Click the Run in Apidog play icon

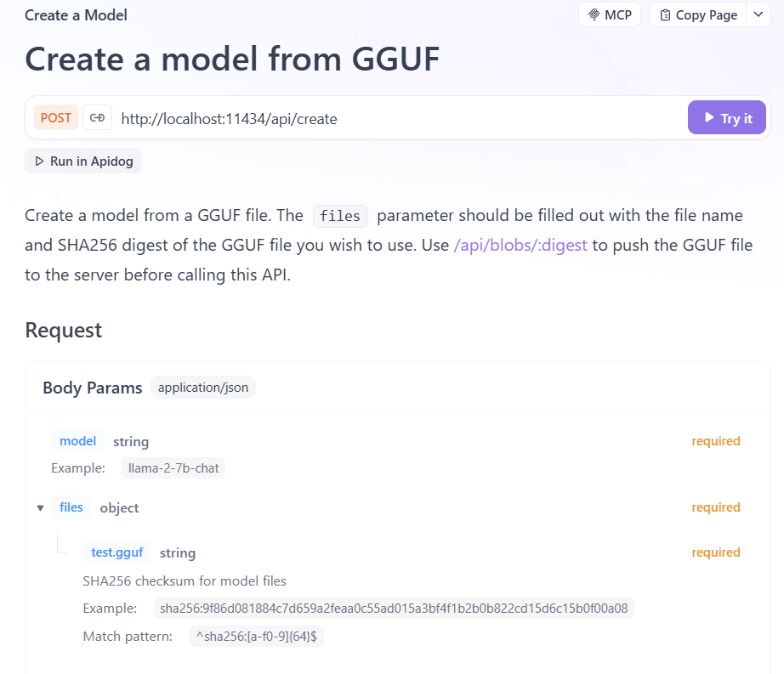point(39,161)
